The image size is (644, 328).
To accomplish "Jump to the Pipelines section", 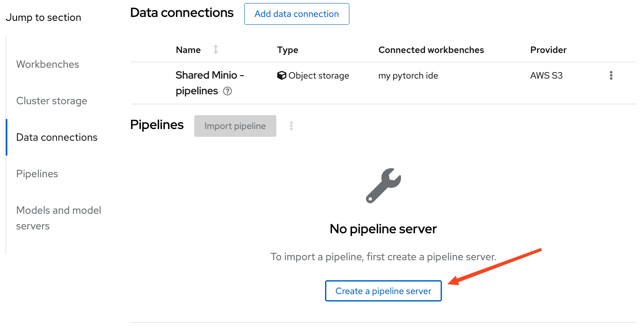I will click(x=37, y=174).
